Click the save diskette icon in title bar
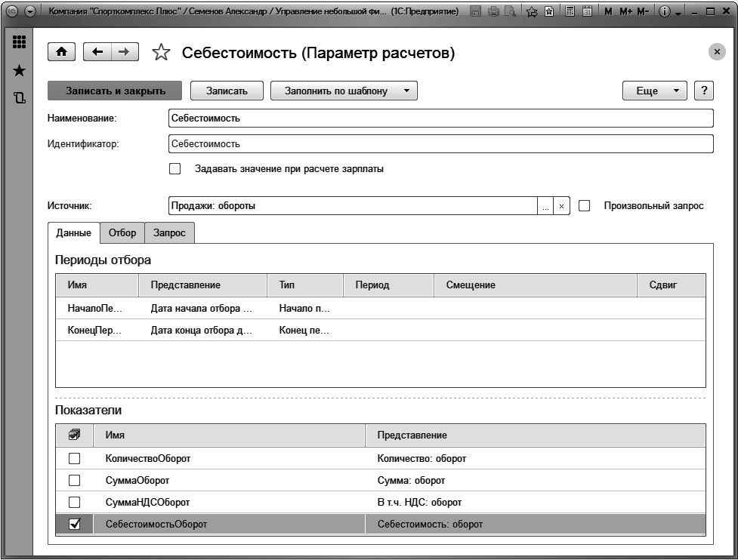This screenshot has width=738, height=560. click(x=475, y=11)
